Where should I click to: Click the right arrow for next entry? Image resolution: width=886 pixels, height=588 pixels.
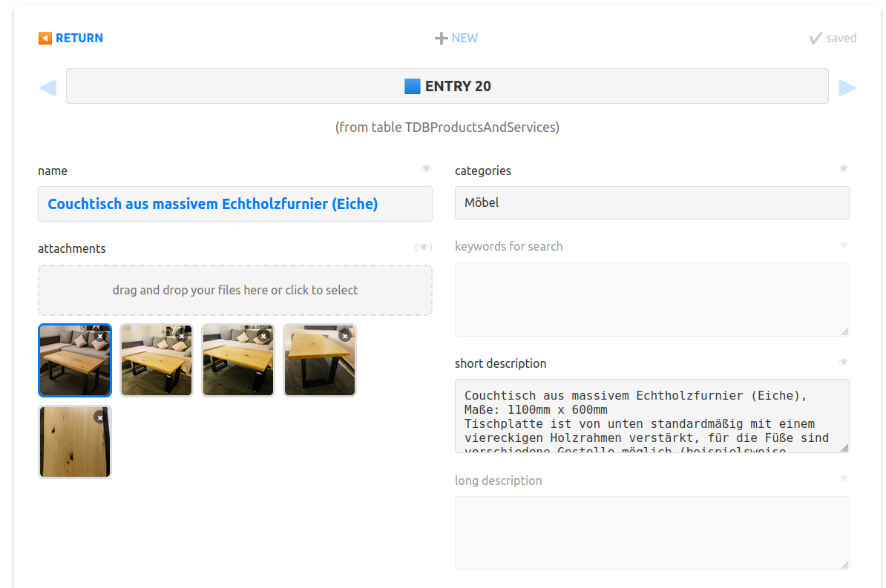[x=847, y=87]
